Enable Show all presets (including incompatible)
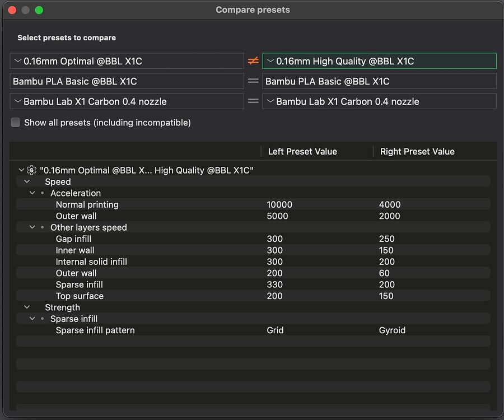 (x=16, y=123)
